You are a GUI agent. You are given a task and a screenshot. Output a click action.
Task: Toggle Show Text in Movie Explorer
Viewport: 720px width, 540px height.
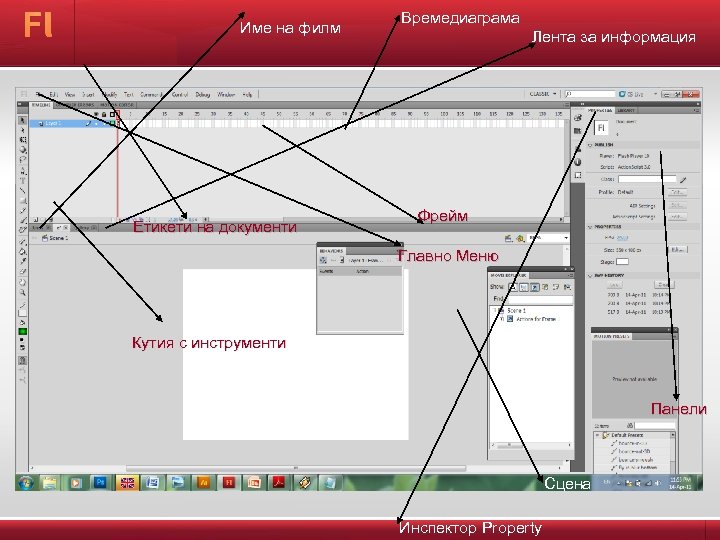coord(512,287)
